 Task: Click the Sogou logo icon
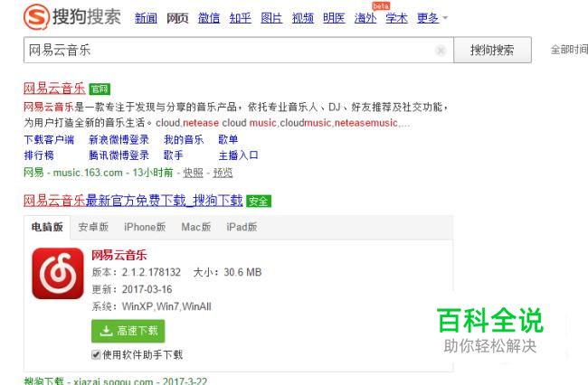pyautogui.click(x=36, y=17)
